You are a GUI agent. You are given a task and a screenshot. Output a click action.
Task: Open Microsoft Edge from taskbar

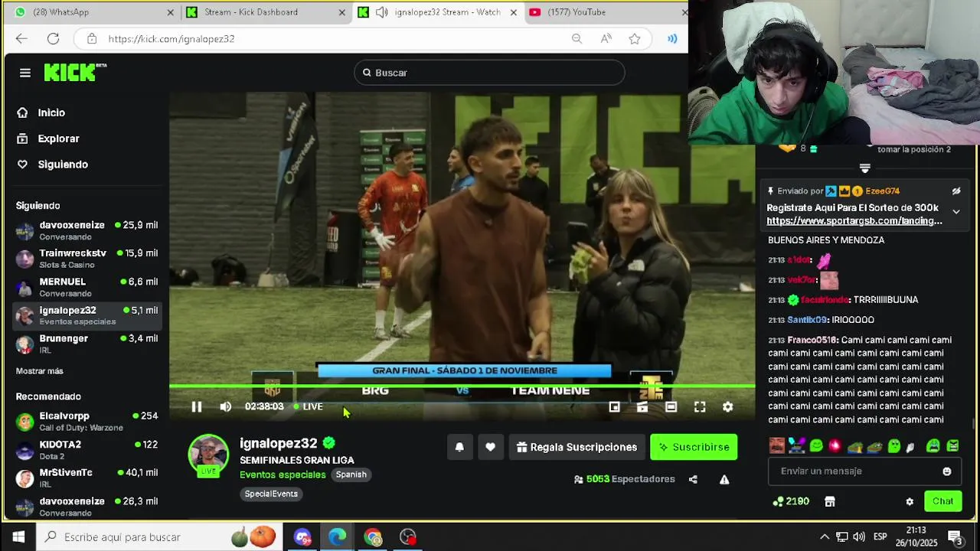pyautogui.click(x=338, y=537)
